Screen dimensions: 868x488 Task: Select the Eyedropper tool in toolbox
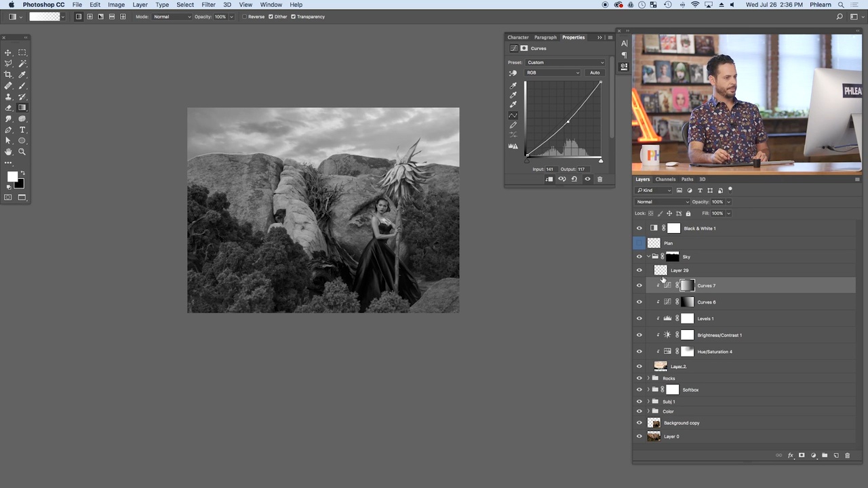pos(22,75)
